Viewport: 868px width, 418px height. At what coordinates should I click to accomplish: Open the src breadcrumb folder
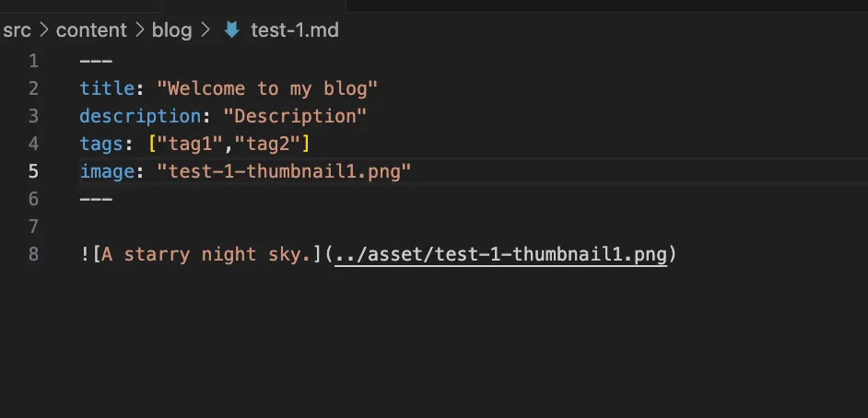[17, 30]
